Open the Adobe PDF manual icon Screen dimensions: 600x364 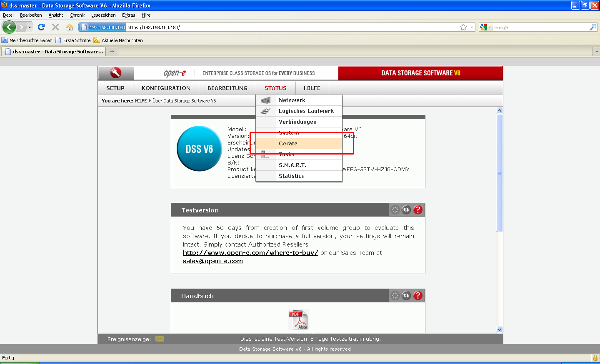coord(298,320)
